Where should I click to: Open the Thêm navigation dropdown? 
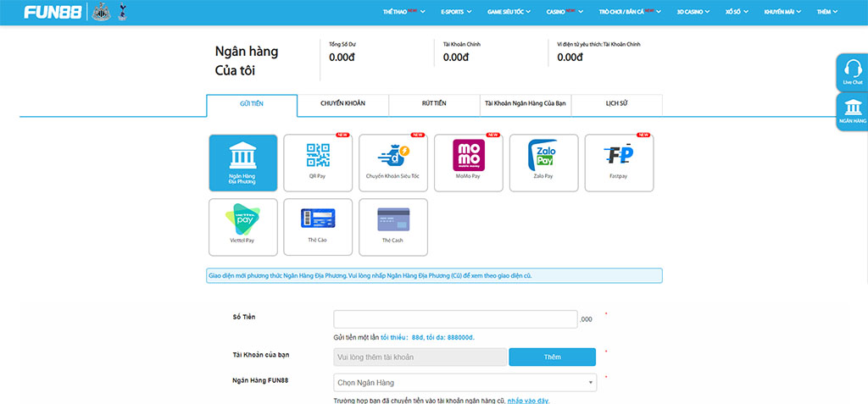(827, 12)
